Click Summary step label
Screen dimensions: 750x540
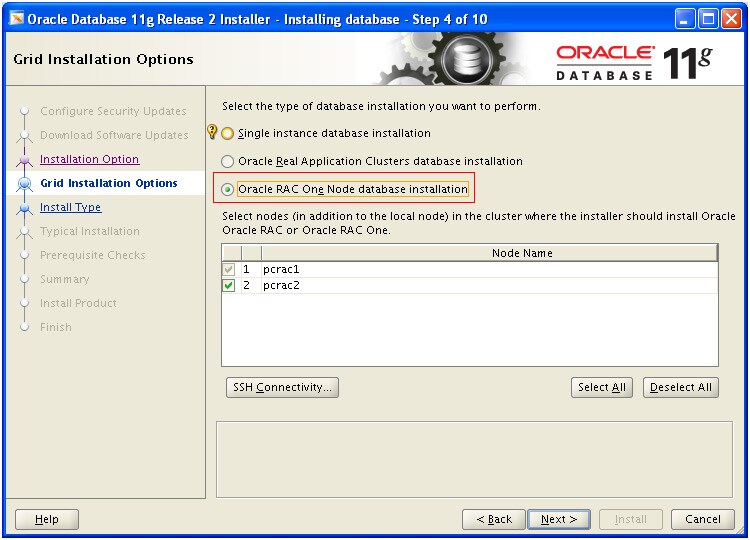[65, 279]
